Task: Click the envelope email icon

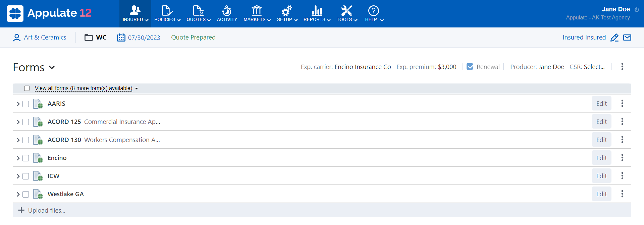Action: point(627,37)
